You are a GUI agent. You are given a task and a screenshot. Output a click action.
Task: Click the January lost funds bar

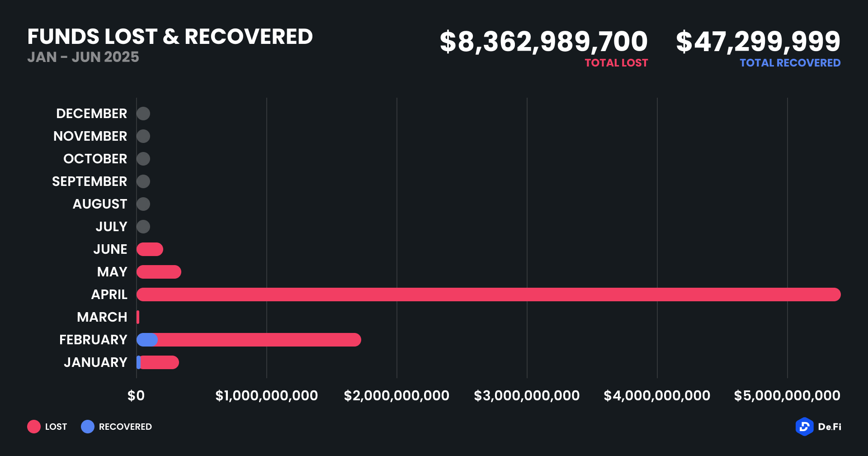(x=160, y=362)
